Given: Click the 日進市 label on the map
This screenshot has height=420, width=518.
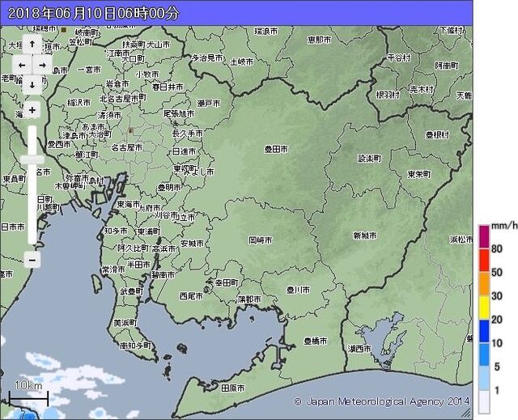Looking at the screenshot, I should [x=185, y=151].
